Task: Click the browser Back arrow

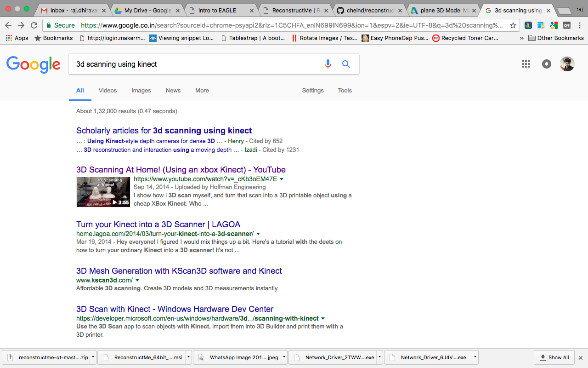Action: (x=9, y=25)
